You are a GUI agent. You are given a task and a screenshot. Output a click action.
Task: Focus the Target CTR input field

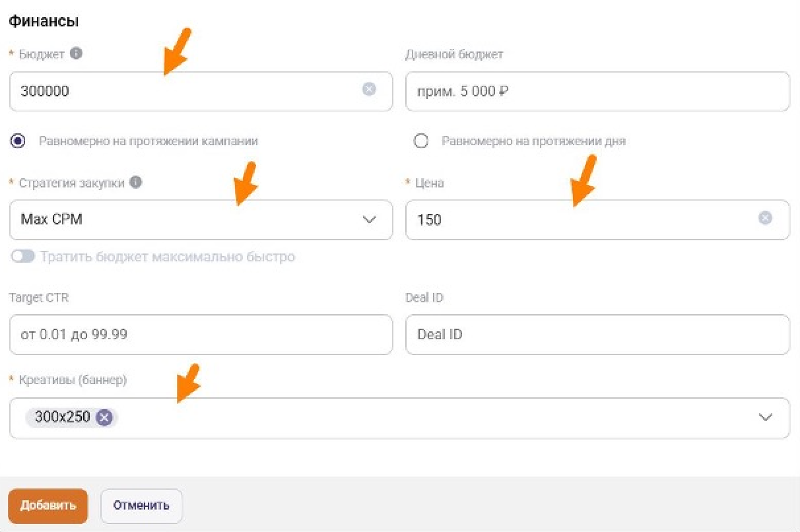[x=201, y=334]
